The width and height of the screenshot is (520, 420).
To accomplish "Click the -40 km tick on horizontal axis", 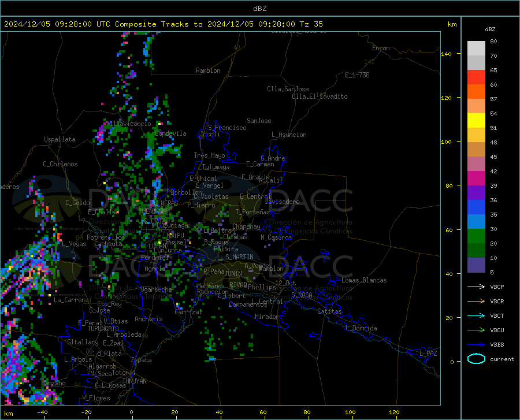I will click(42, 412).
